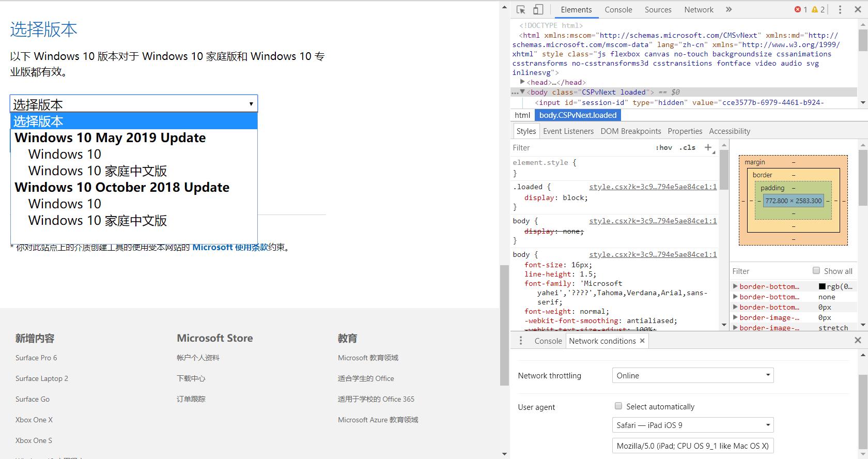Open the Surface Pro 6 footer link
The image size is (868, 459).
click(36, 358)
